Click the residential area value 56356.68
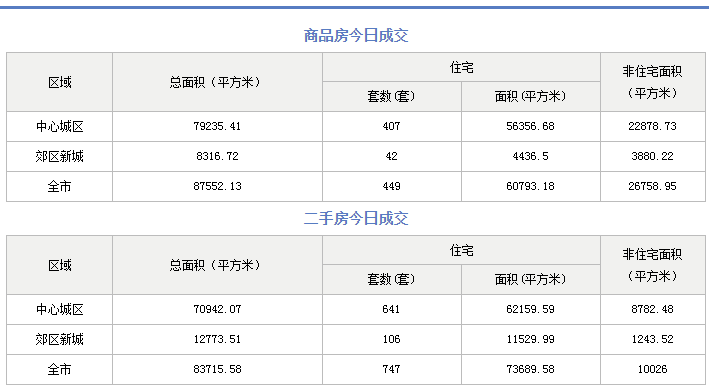 point(530,126)
